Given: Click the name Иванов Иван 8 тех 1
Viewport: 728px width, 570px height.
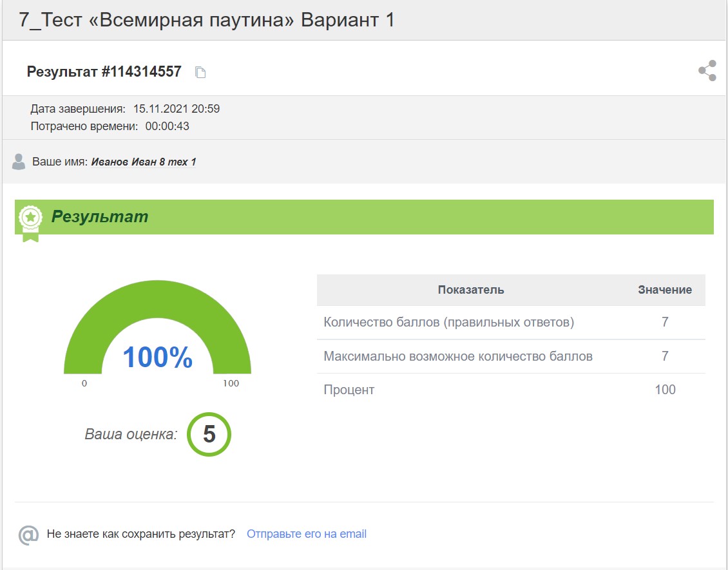Looking at the screenshot, I should pos(144,162).
